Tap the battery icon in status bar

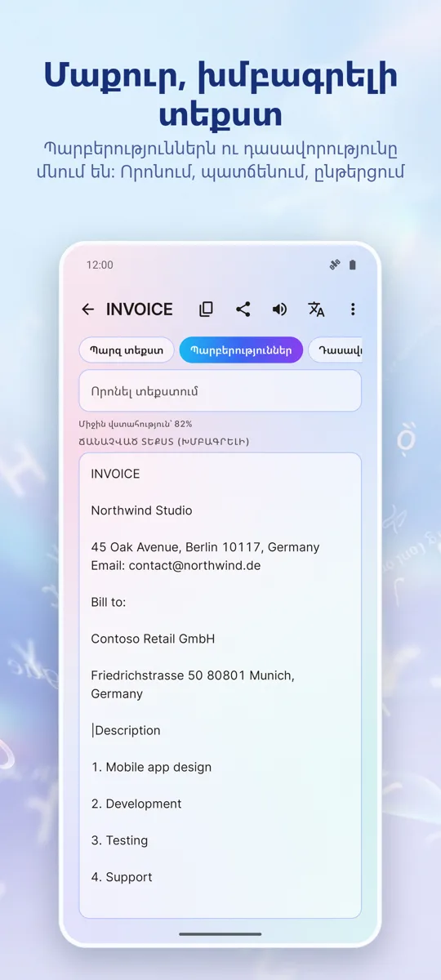(353, 265)
